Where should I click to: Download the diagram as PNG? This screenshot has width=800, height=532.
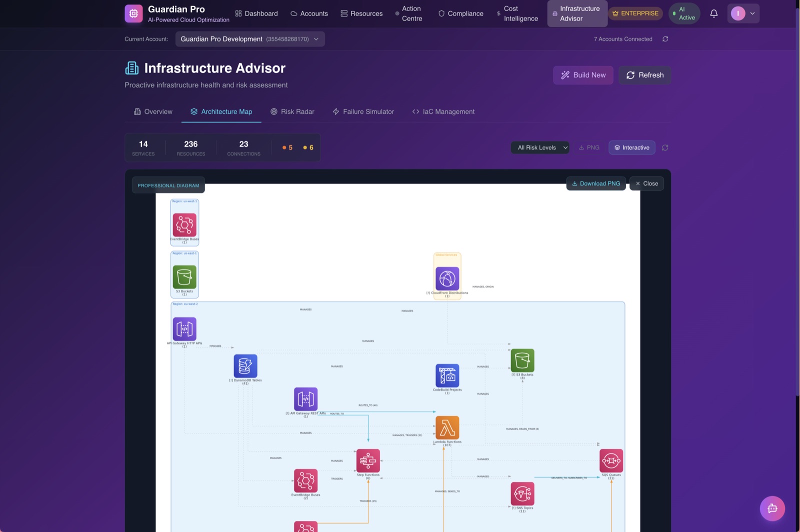point(595,183)
